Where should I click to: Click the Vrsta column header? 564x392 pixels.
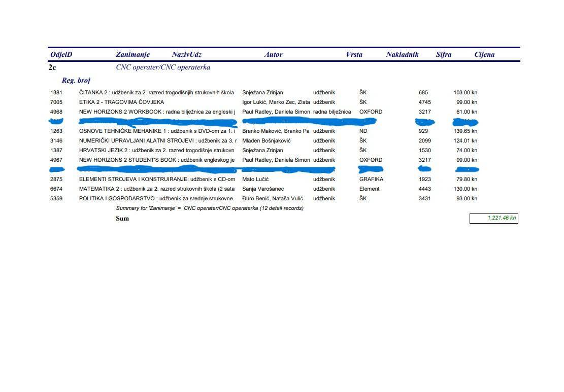[x=354, y=55]
